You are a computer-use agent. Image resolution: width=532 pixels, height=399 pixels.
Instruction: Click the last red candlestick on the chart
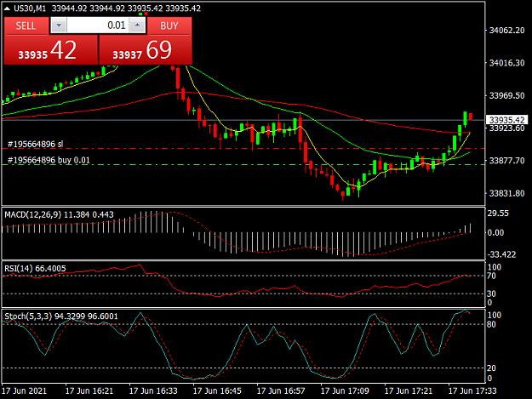point(471,117)
